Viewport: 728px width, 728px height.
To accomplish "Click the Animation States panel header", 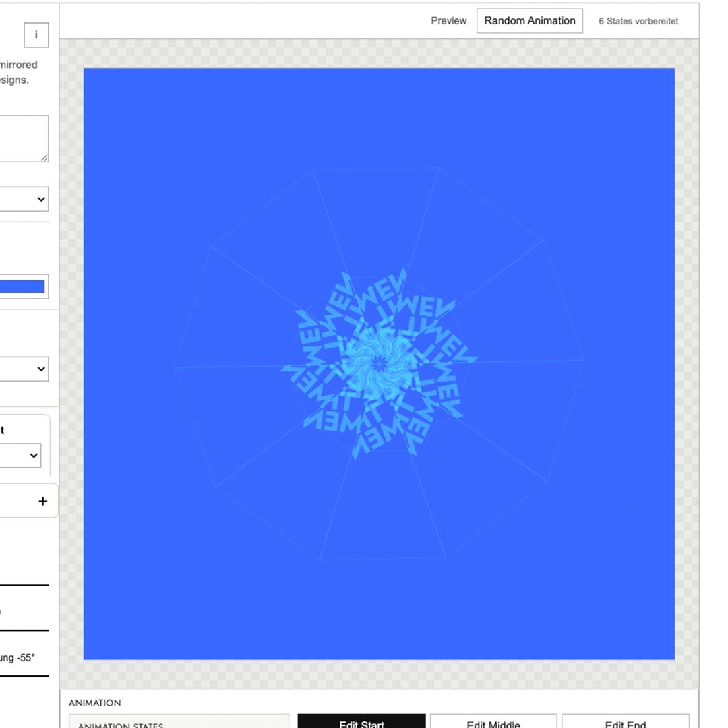I will point(179,723).
